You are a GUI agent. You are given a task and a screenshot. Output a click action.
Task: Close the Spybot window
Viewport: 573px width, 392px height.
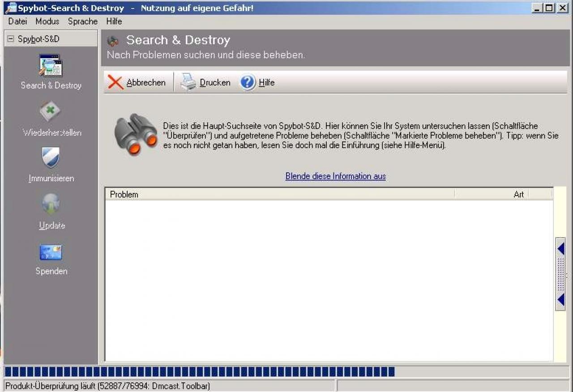click(x=562, y=8)
